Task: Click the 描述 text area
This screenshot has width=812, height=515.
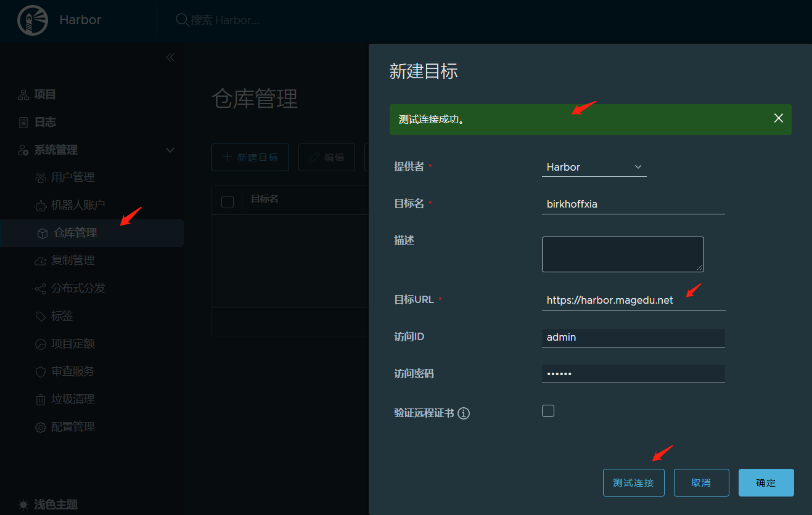Action: 623,254
